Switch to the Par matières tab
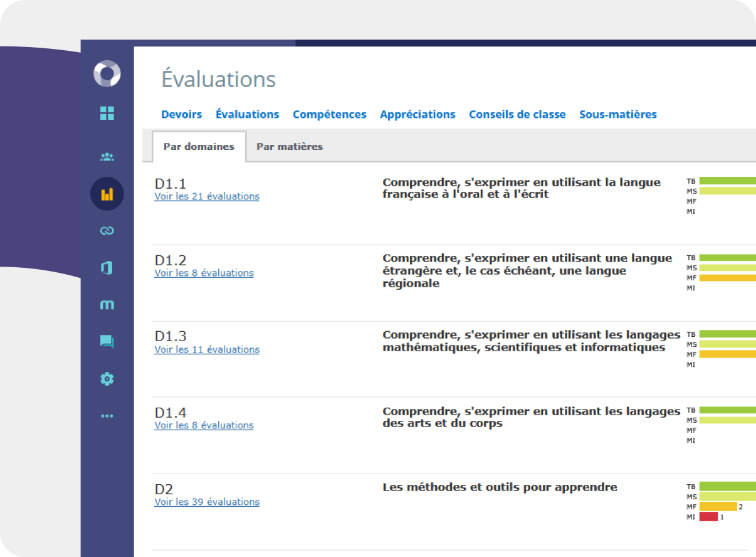Image resolution: width=756 pixels, height=557 pixels. click(290, 147)
